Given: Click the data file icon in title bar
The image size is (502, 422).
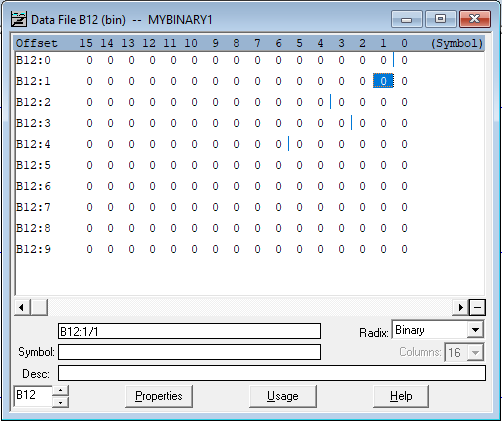Looking at the screenshot, I should (x=19, y=19).
